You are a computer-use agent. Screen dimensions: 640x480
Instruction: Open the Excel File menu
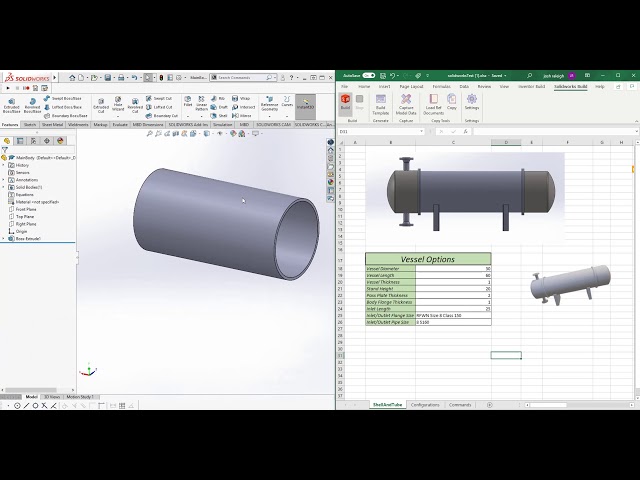(344, 87)
